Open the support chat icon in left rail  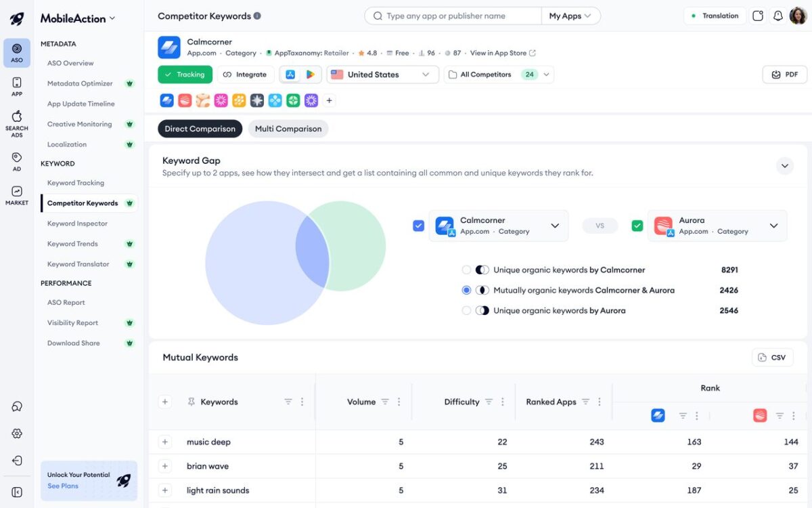17,406
